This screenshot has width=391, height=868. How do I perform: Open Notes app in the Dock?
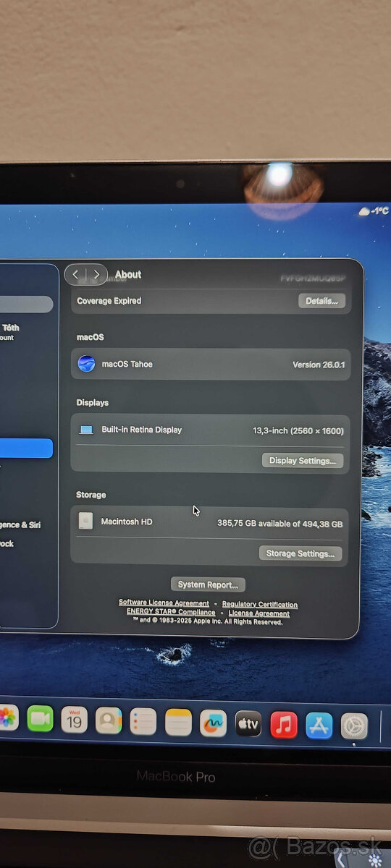click(x=178, y=722)
